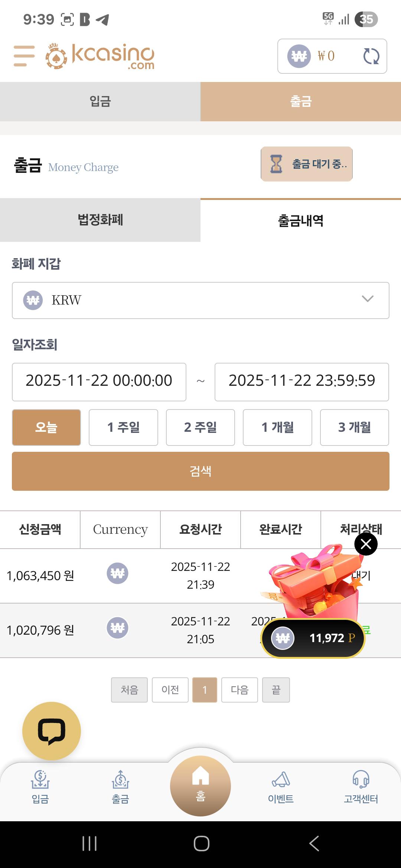Open the live chat bubble icon
Screen dimensions: 401x868
(52, 731)
